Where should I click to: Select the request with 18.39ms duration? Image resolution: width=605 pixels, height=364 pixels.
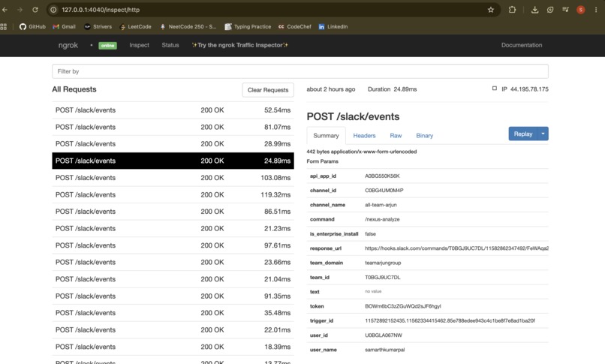pos(173,347)
